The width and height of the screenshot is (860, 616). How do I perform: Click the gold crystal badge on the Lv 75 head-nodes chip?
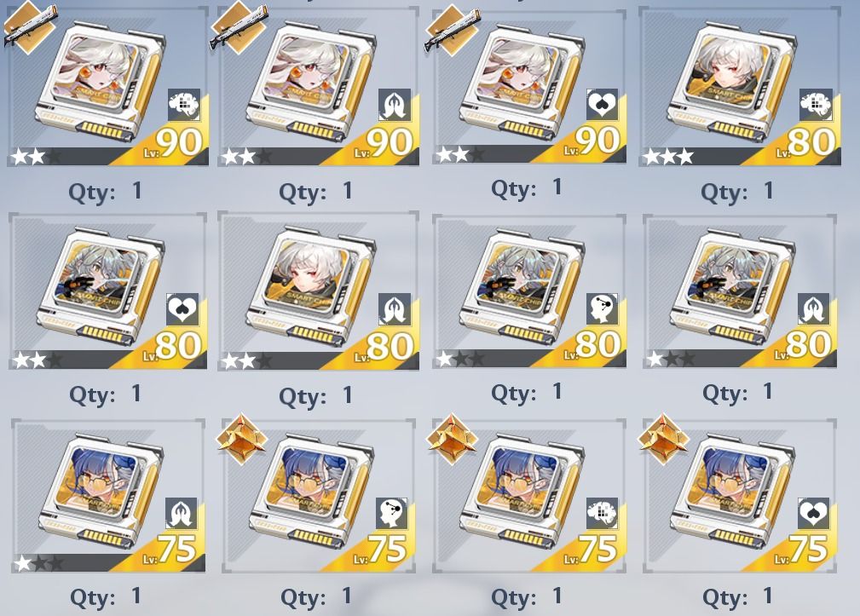[x=242, y=439]
